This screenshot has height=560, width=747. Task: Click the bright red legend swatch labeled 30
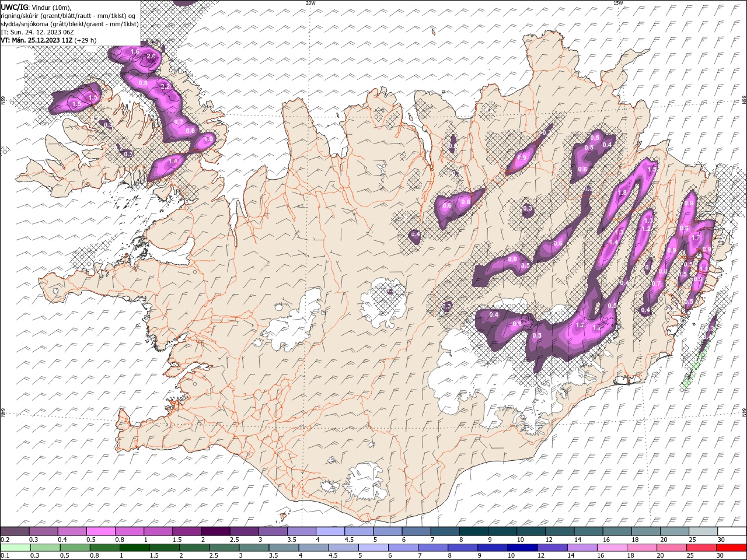pos(731,548)
